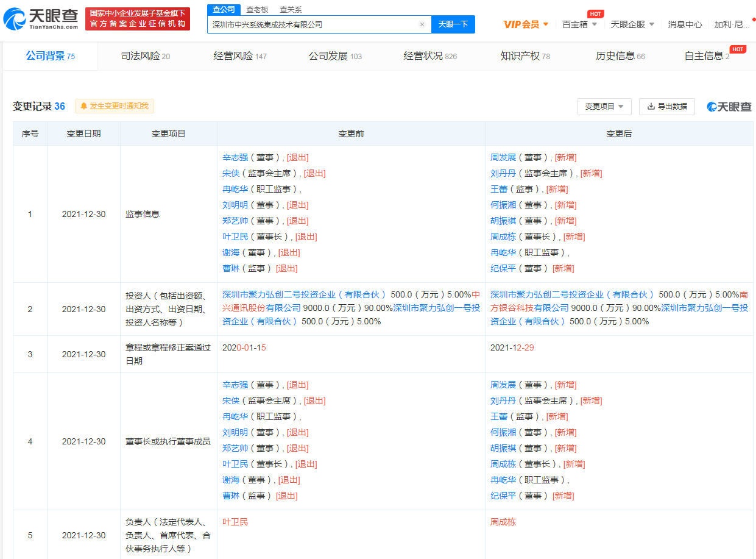This screenshot has width=756, height=559.
Task: Open 刘丹丹 in the 监事信息 row
Action: point(503,173)
